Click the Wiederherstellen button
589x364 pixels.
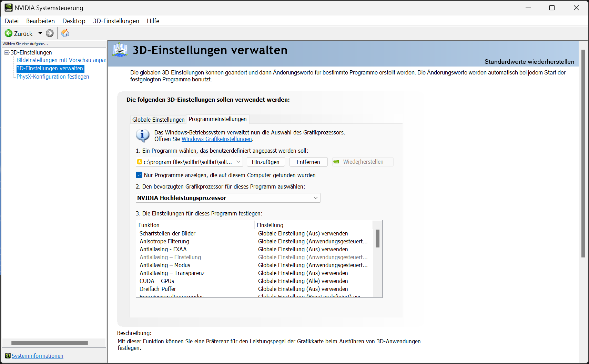point(363,162)
